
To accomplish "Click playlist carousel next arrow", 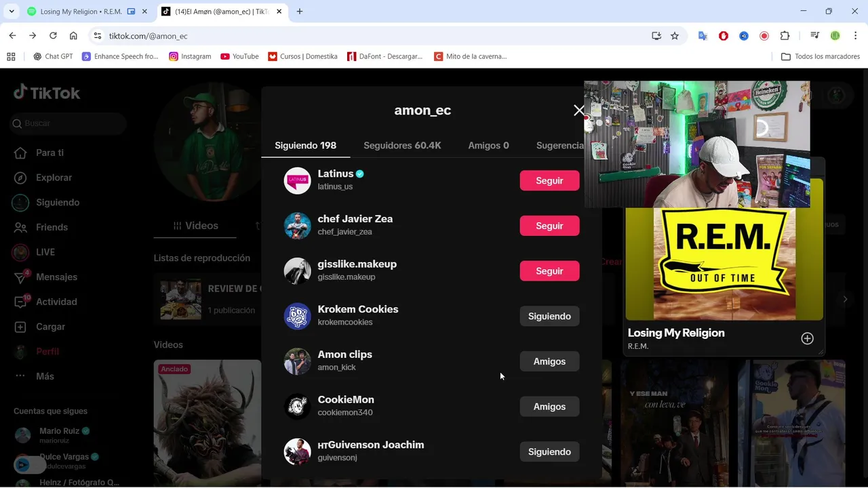I will click(x=845, y=299).
